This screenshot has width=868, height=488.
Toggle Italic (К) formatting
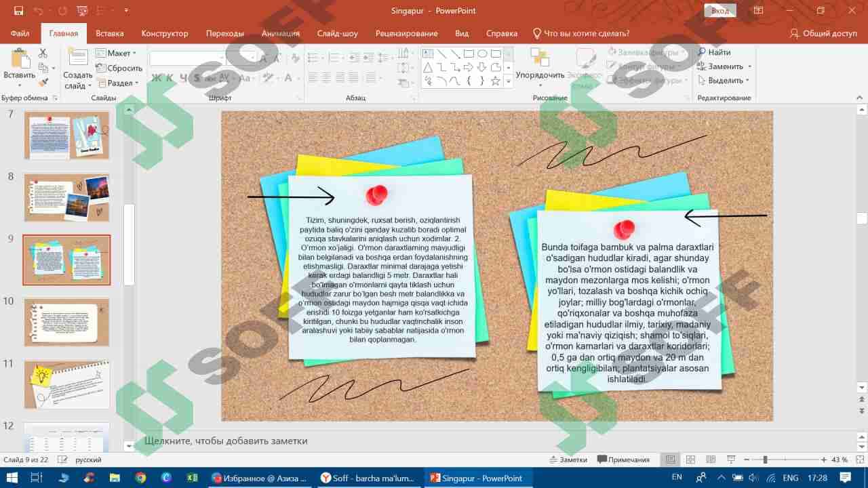click(x=170, y=78)
